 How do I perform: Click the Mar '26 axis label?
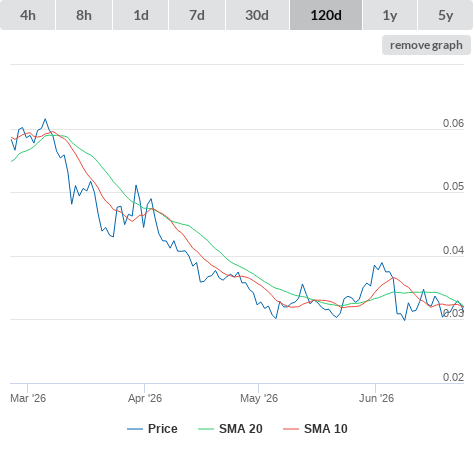pos(28,398)
